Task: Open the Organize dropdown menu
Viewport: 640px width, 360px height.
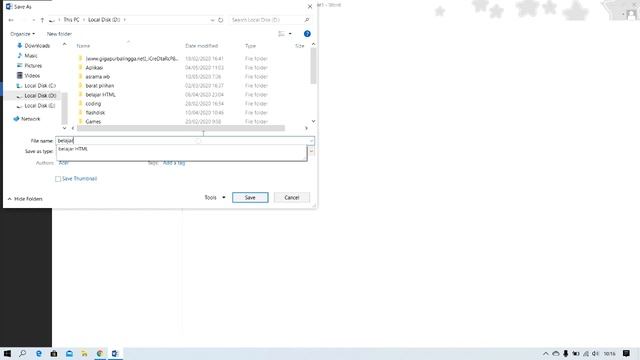Action: pyautogui.click(x=22, y=34)
